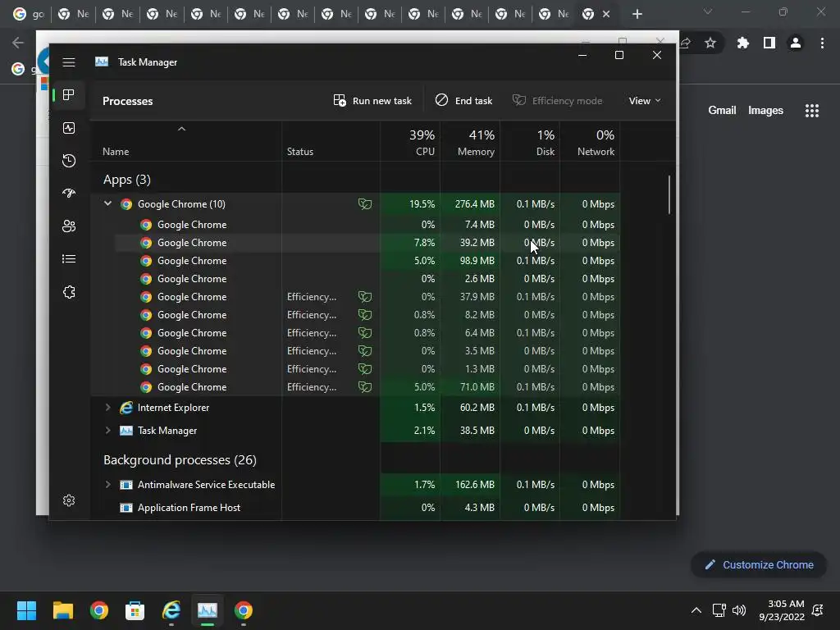Open the View dropdown menu
The width and height of the screenshot is (840, 630).
tap(645, 101)
